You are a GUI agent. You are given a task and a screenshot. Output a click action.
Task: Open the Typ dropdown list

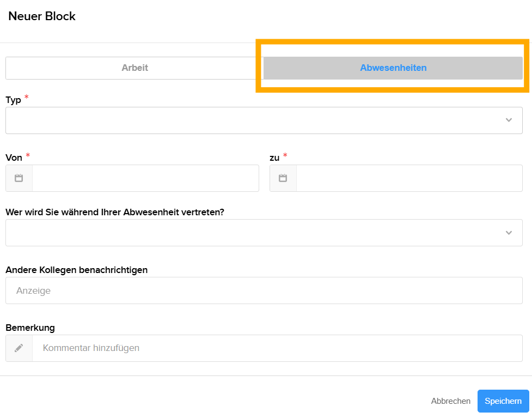pyautogui.click(x=264, y=120)
